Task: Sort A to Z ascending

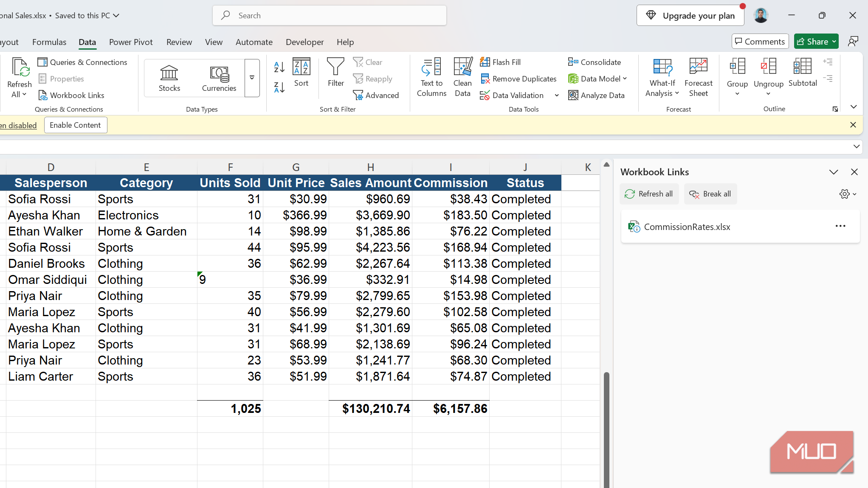Action: pos(279,67)
